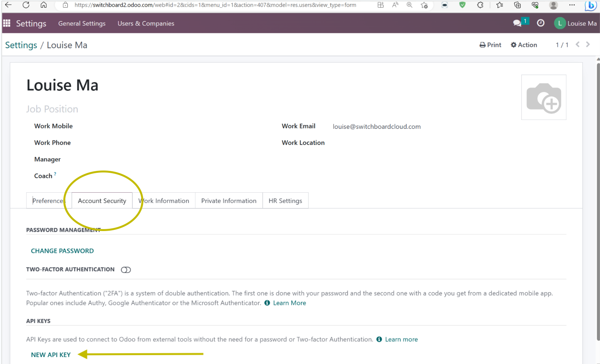Open the browser Extensions puzzle icon
The width and height of the screenshot is (600, 364).
click(480, 5)
